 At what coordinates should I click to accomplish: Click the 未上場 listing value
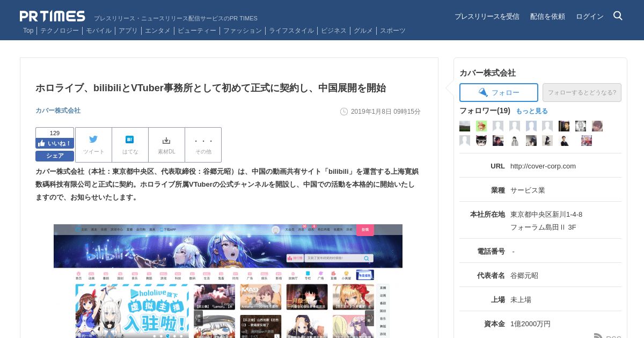[521, 299]
